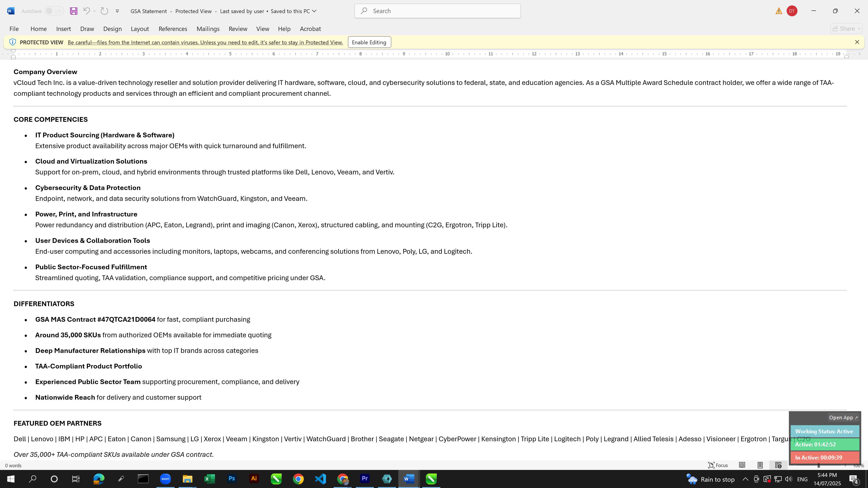This screenshot has height=488, width=868.
Task: Open the file save-location dropdown chevron
Action: 314,11
